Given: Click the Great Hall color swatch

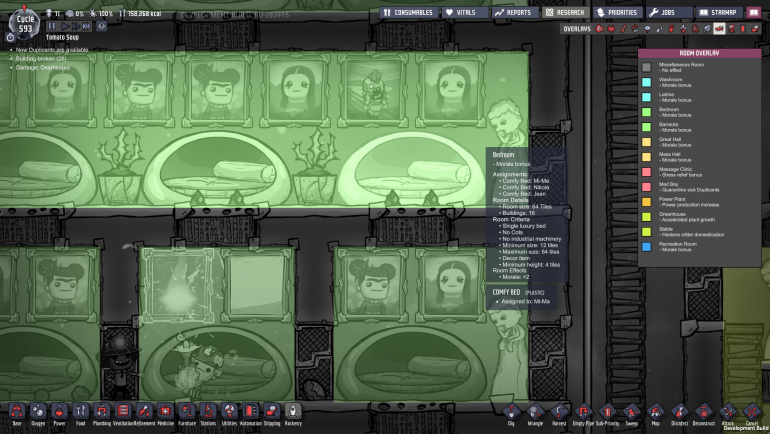Looking at the screenshot, I should (x=647, y=142).
